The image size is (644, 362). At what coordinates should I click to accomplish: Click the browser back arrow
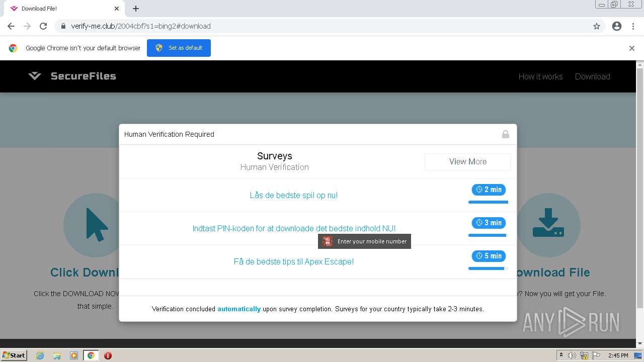click(x=11, y=26)
